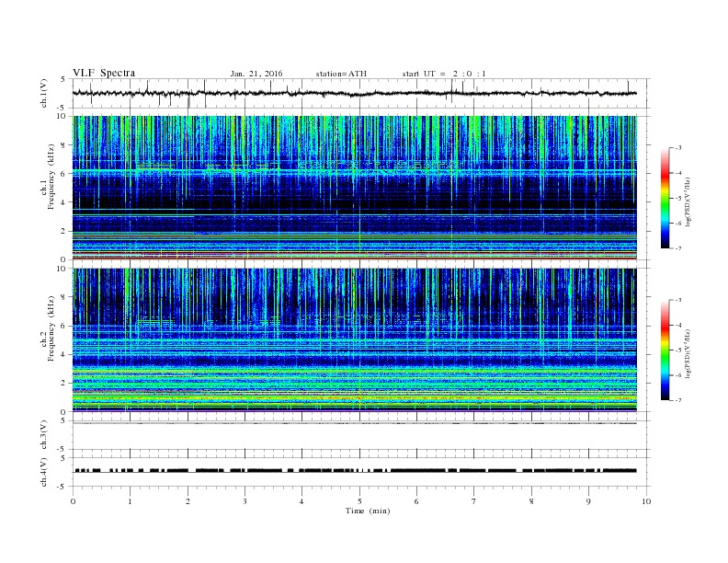Viewport: 728px width, 563px height.
Task: Click the ch.2 colorbar "log(PSD)(V²/Hz)" label
Action: [688, 353]
